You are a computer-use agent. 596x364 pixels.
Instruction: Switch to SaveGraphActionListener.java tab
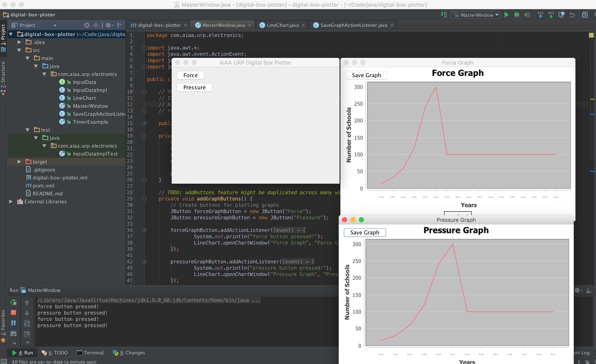[x=354, y=25]
